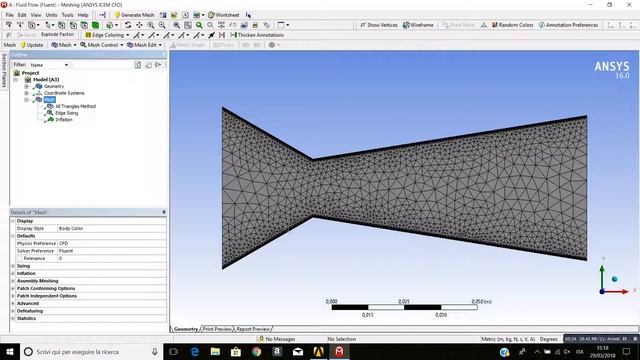Enable Wireframe view mode
The width and height of the screenshot is (640, 360).
click(418, 25)
